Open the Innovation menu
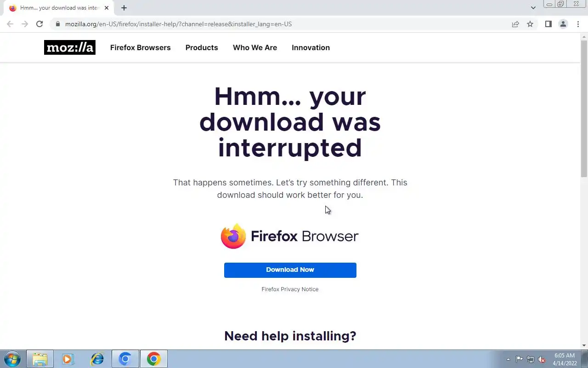This screenshot has height=368, width=588. coord(311,47)
